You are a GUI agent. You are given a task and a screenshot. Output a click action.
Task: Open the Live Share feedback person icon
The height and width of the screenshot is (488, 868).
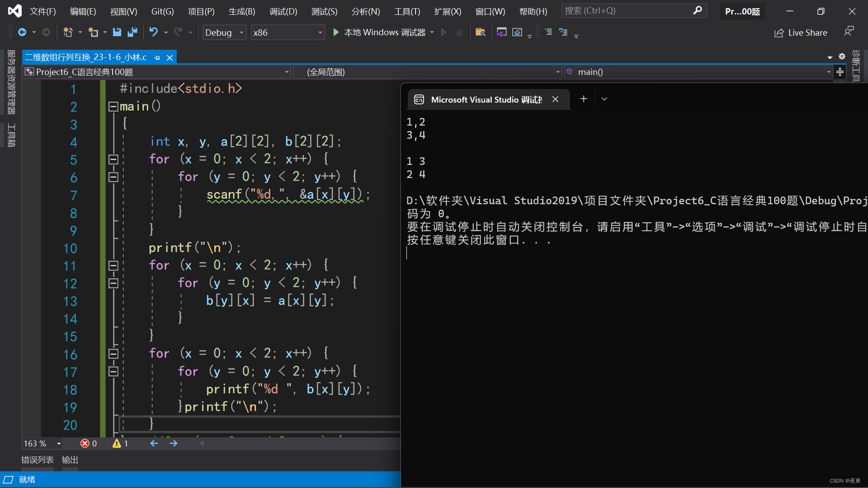pos(849,31)
